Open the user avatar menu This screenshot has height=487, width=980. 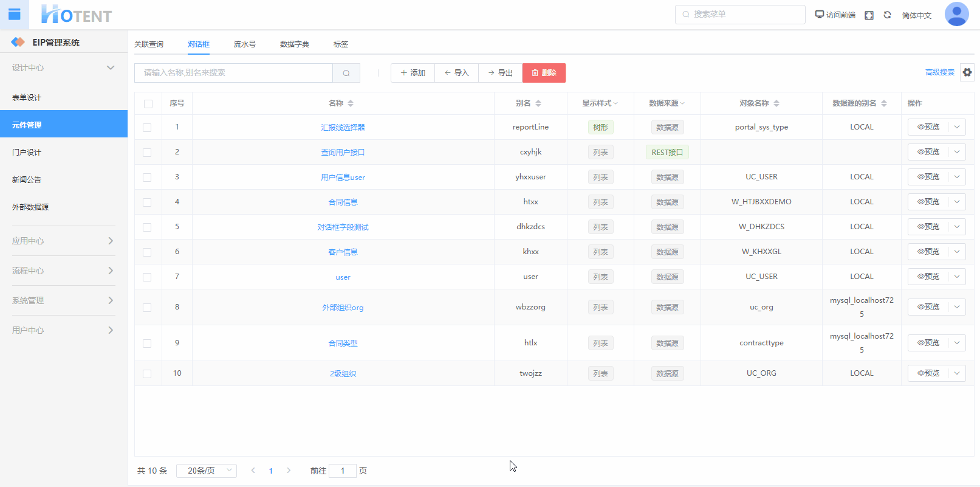pos(956,15)
